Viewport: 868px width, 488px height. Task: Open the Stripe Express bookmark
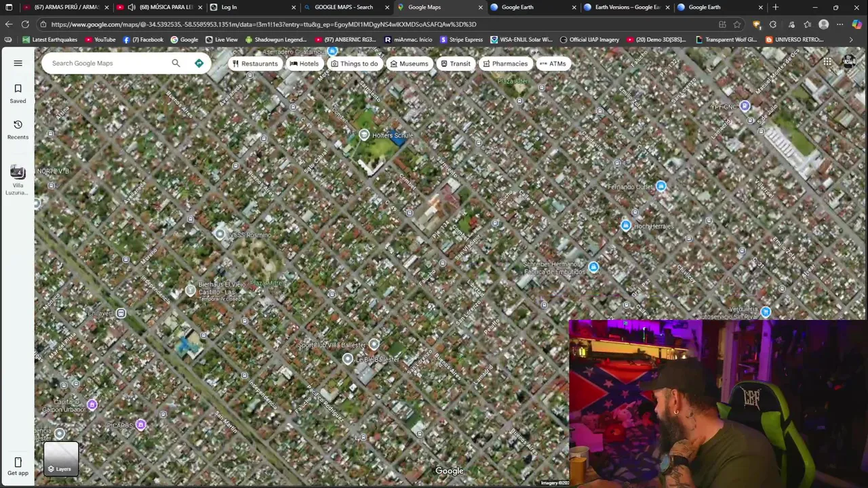pos(461,39)
